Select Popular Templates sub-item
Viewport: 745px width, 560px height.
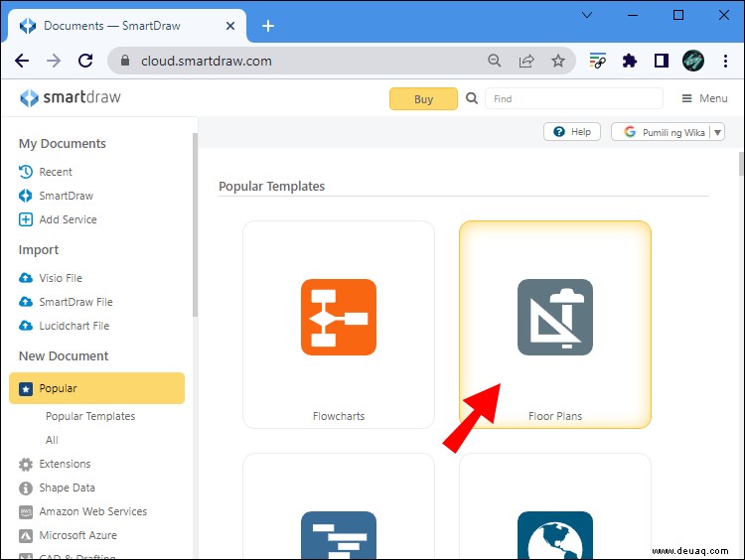click(x=90, y=416)
